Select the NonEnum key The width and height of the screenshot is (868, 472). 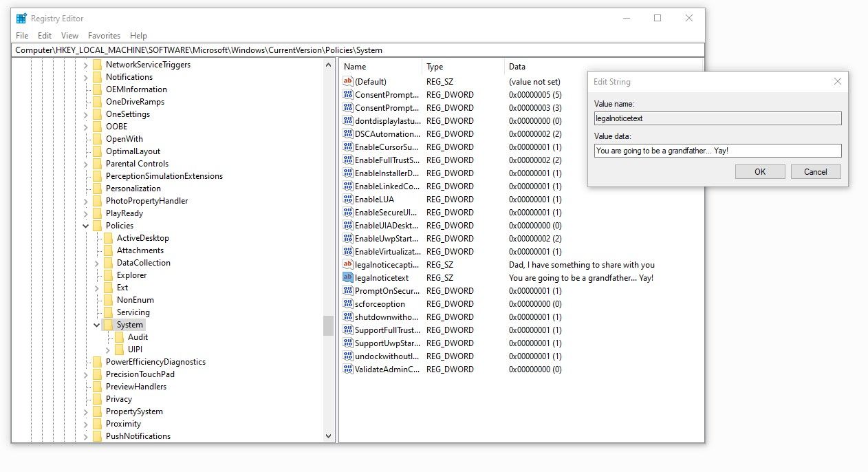coord(135,300)
